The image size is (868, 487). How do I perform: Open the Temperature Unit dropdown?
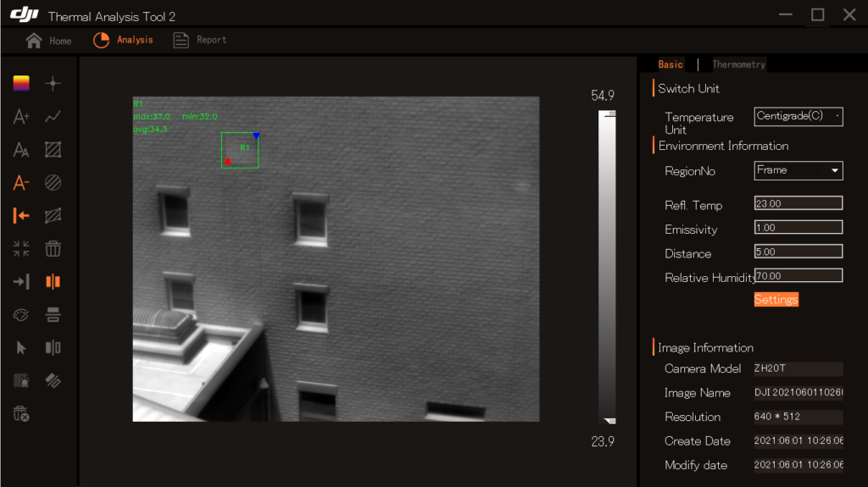tap(798, 117)
